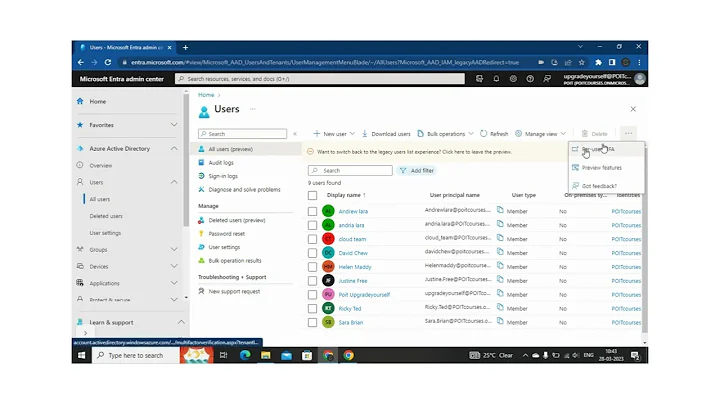Viewport: 720px width, 404px height.
Task: Check the box for cloud team
Action: (x=312, y=239)
